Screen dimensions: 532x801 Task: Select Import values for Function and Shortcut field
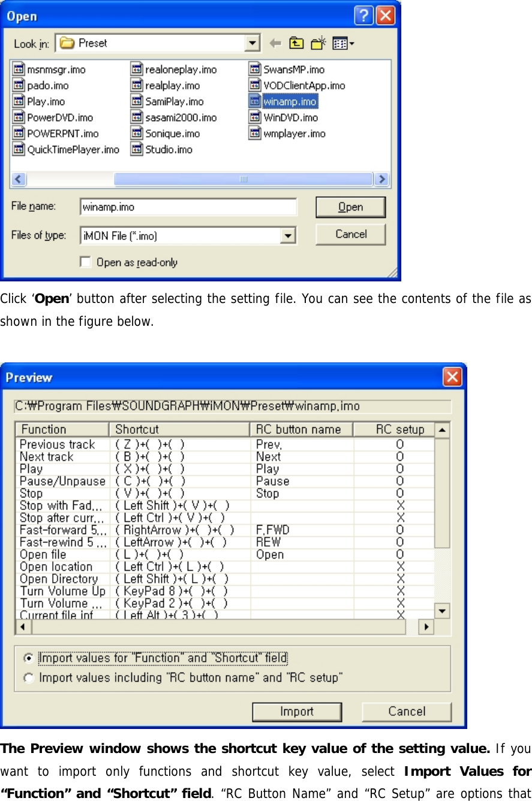28,658
